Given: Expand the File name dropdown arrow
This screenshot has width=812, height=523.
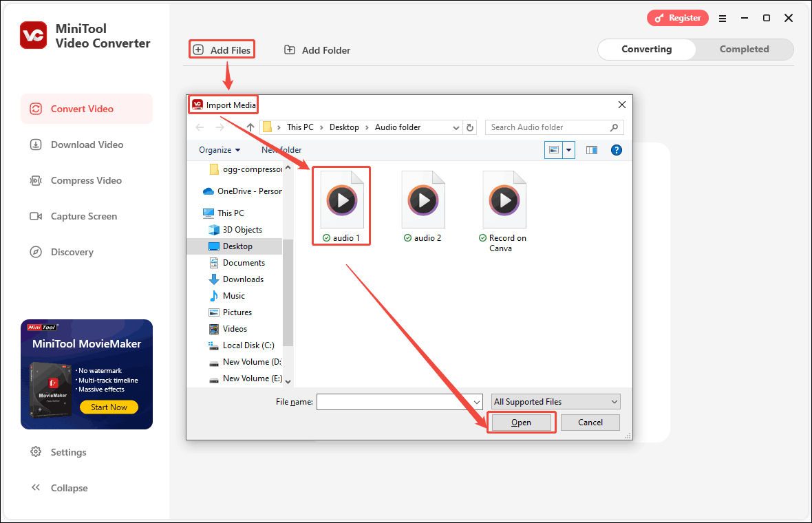Looking at the screenshot, I should coord(477,402).
